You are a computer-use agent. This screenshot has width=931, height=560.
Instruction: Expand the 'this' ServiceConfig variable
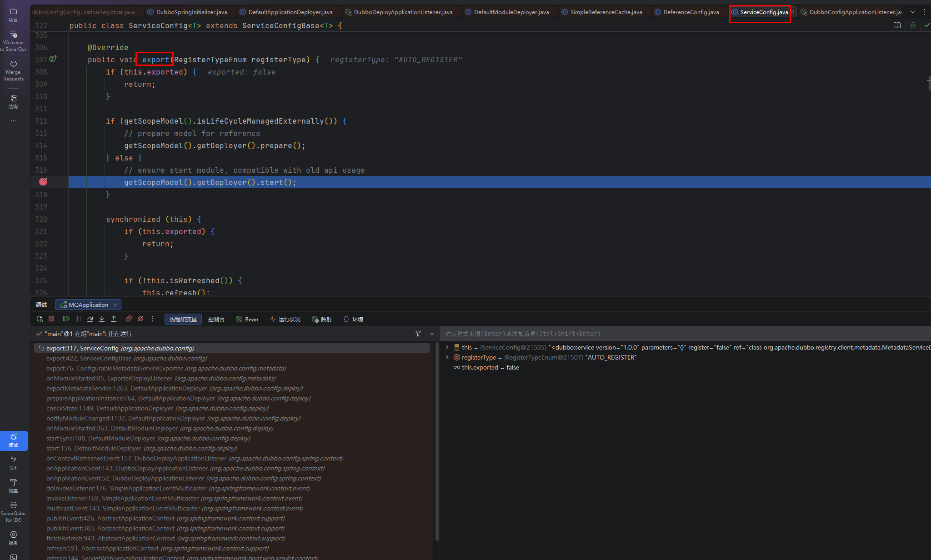coord(447,347)
